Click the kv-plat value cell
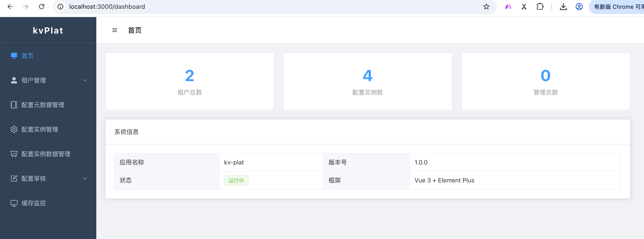The image size is (644, 239). 271,162
